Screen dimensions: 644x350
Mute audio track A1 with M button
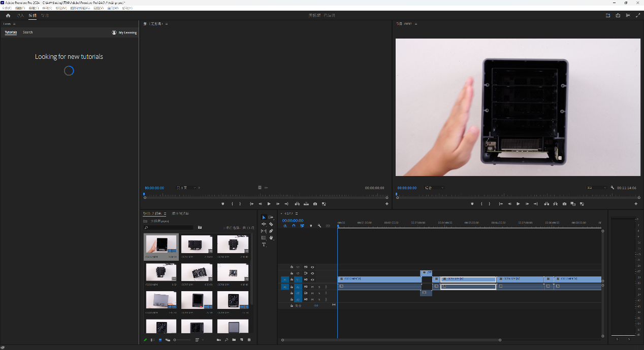click(x=312, y=287)
